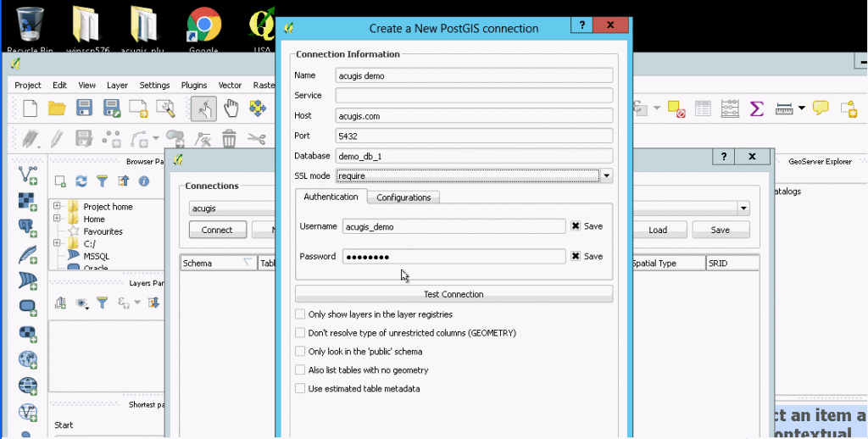The width and height of the screenshot is (868, 439).
Task: Click the Current Edits pencils icon
Action: click(x=31, y=138)
